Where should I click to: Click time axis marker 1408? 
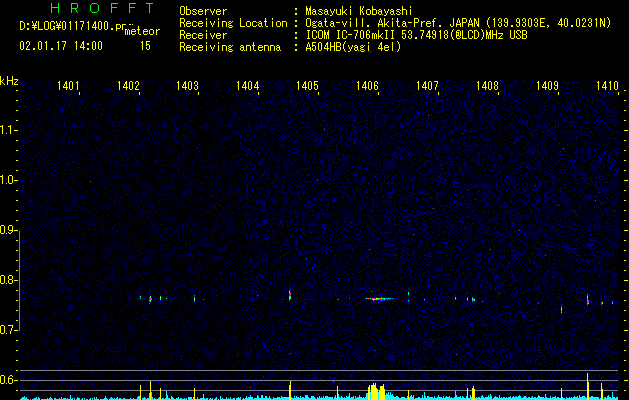point(487,85)
